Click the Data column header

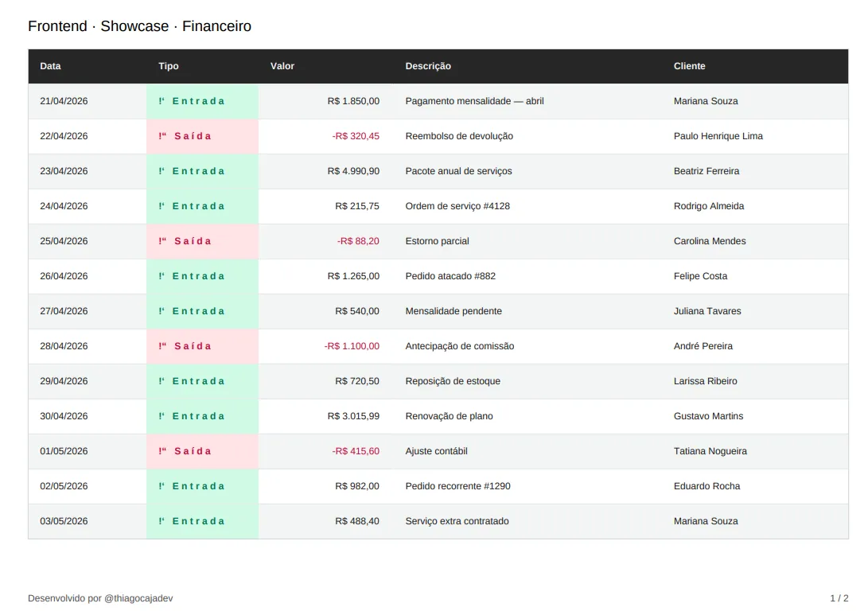click(50, 66)
